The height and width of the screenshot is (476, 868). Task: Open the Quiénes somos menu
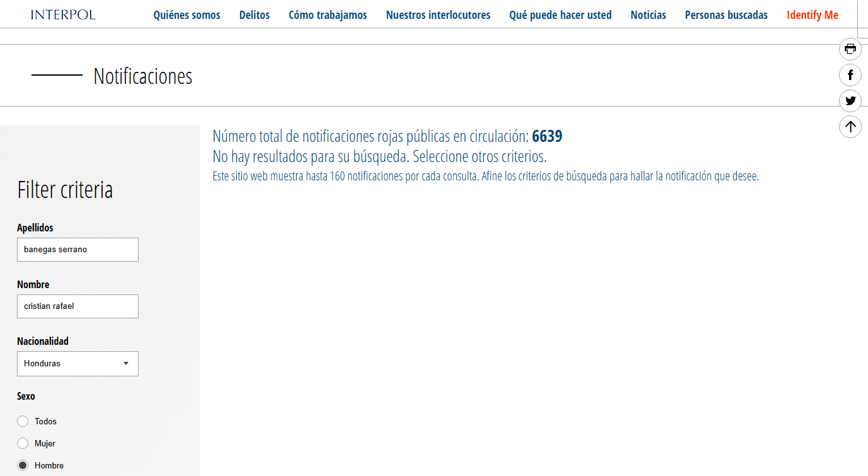(x=186, y=15)
